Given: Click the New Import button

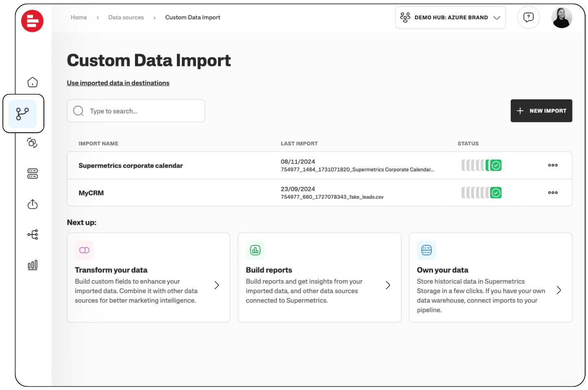Looking at the screenshot, I should pyautogui.click(x=541, y=111).
